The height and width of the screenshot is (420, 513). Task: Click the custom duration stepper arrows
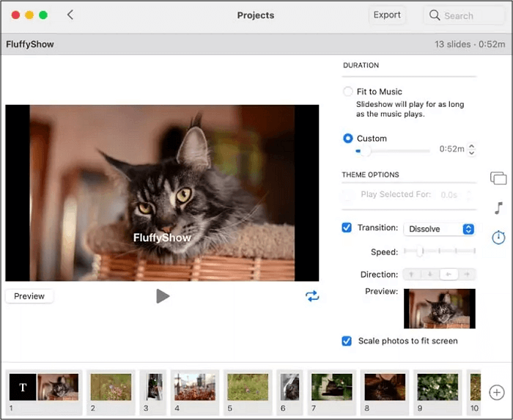point(471,149)
